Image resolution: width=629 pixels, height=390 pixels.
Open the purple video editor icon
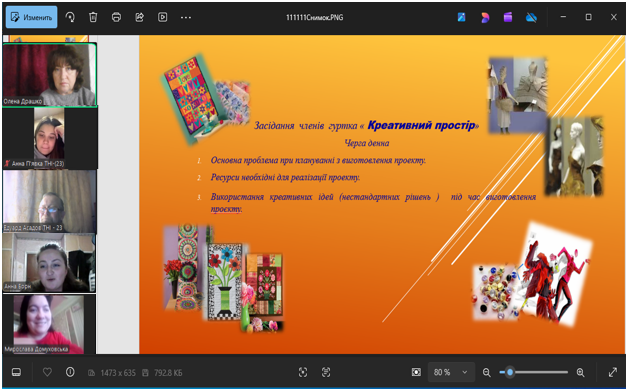click(508, 17)
